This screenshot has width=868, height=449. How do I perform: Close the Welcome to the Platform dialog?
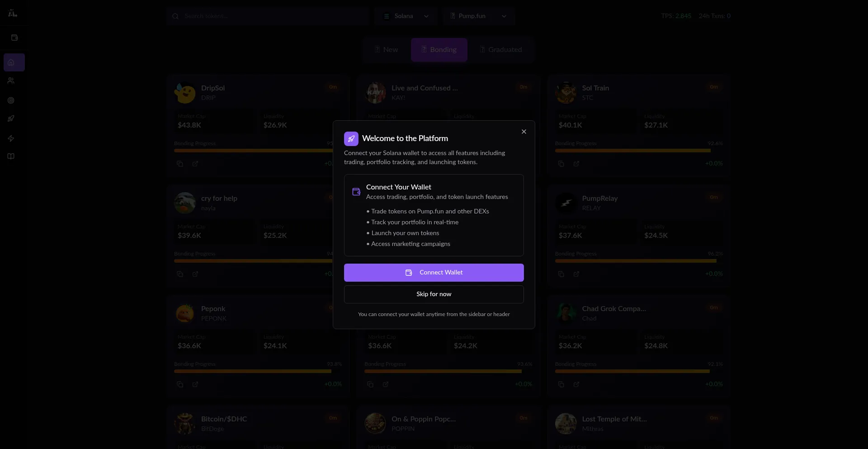coord(524,132)
